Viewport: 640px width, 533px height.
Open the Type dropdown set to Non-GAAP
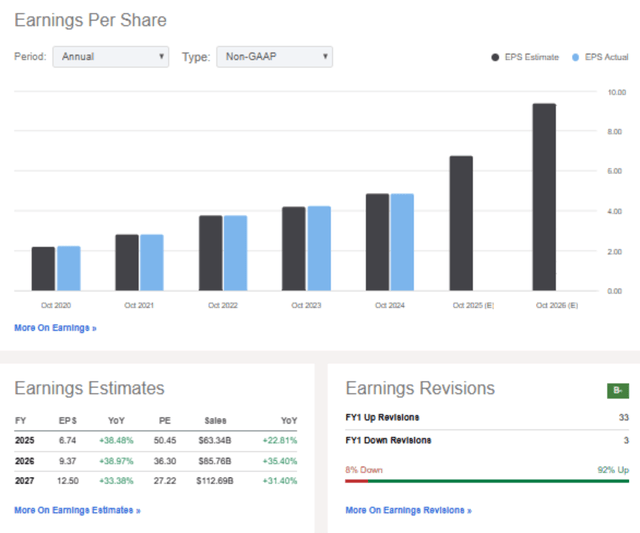[x=274, y=57]
